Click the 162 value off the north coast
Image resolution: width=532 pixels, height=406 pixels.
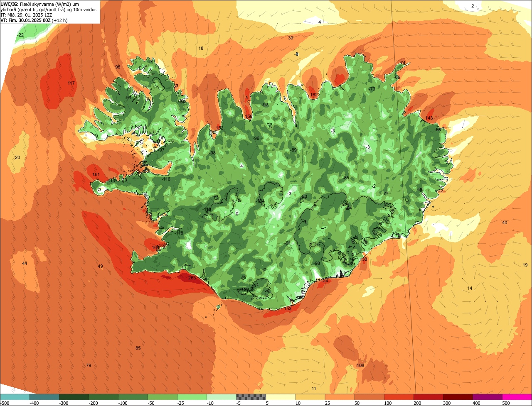click(314, 95)
